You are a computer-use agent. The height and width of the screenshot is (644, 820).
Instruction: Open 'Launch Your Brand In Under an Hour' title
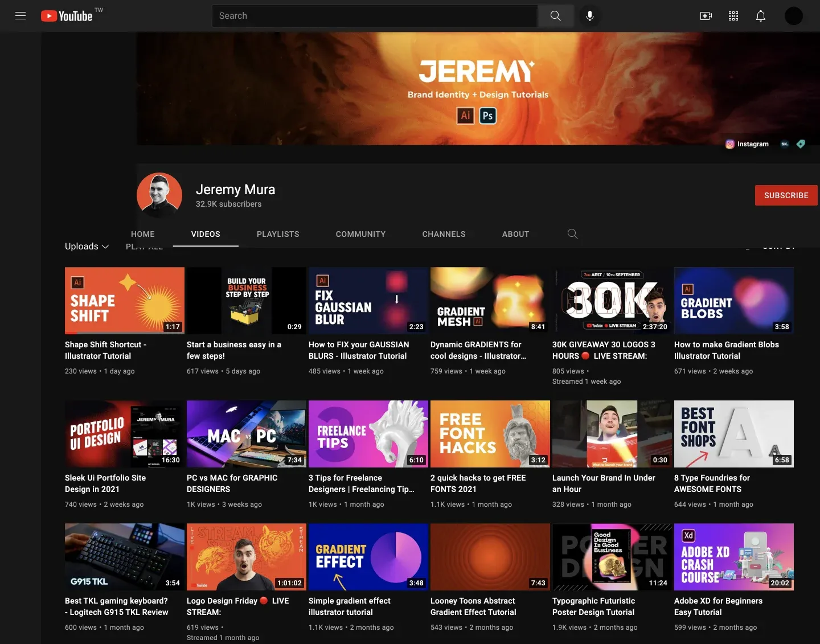point(604,483)
